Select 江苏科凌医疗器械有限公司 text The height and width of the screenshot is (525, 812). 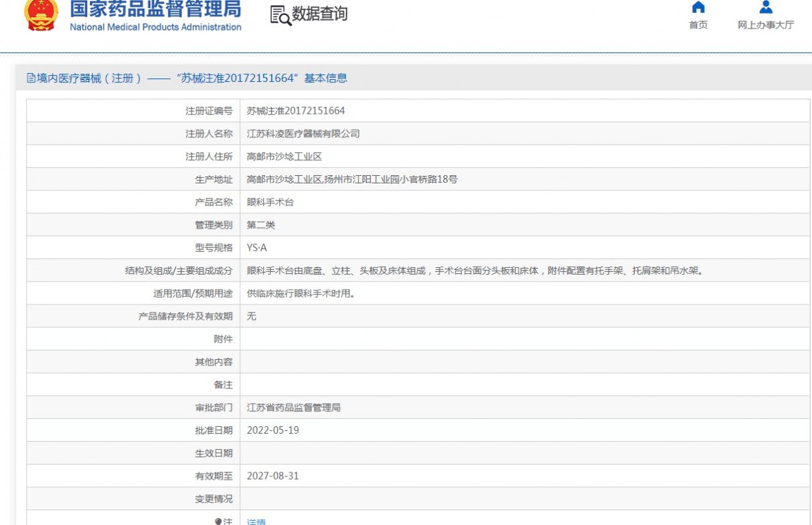click(x=303, y=134)
